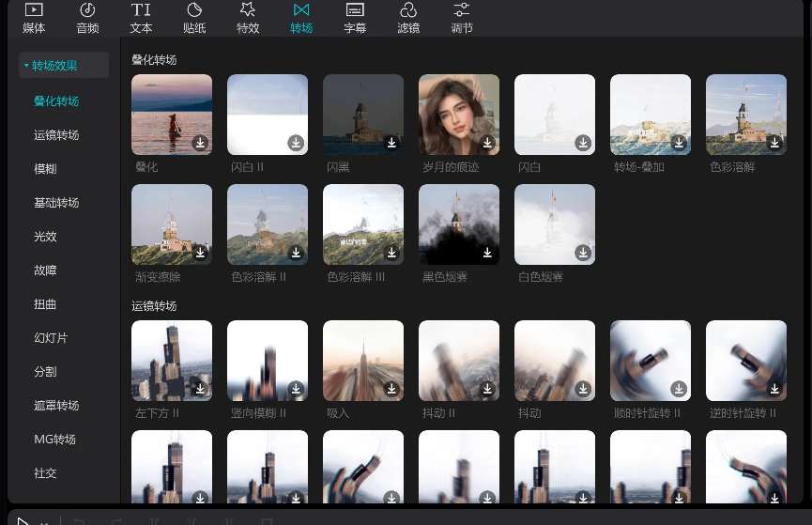
Task: Open the 特效 effects panel
Action: [248, 18]
